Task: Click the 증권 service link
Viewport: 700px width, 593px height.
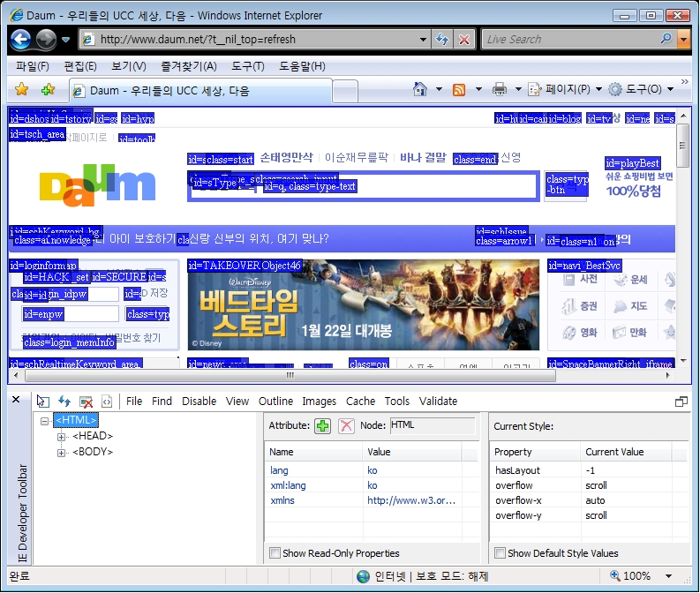Action: [x=580, y=306]
